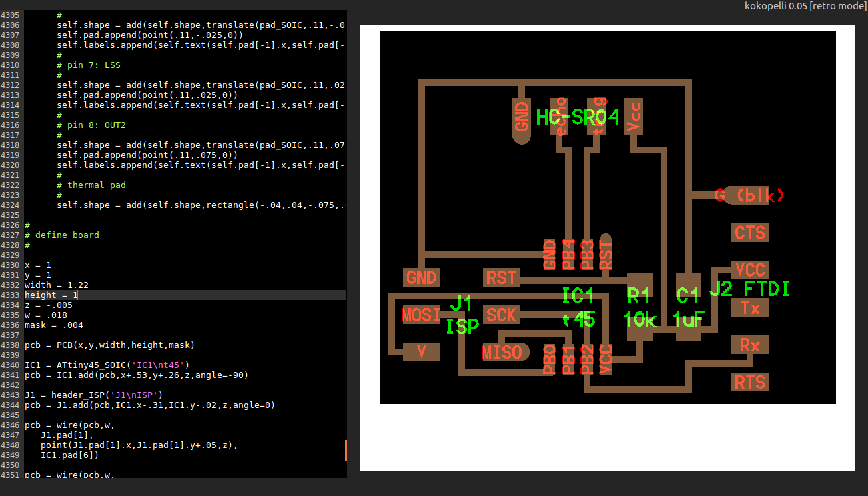This screenshot has width=868, height=496.
Task: Click line number 4330 in the gutter
Action: pyautogui.click(x=11, y=265)
